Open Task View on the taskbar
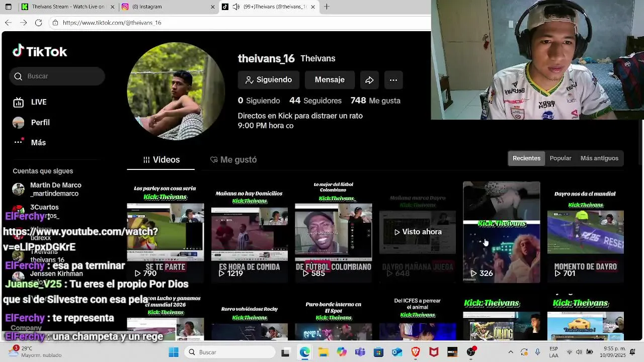This screenshot has height=362, width=644. (285, 352)
